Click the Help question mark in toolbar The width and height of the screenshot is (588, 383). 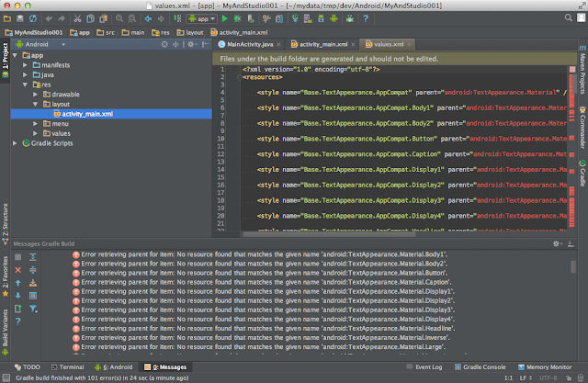(x=366, y=18)
